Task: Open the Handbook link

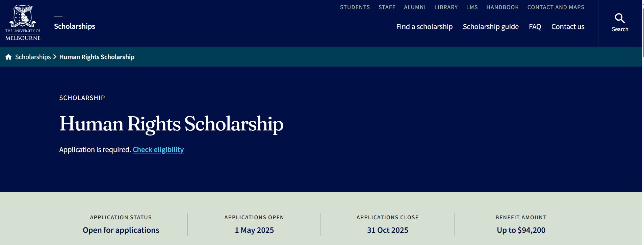Action: pos(503,7)
